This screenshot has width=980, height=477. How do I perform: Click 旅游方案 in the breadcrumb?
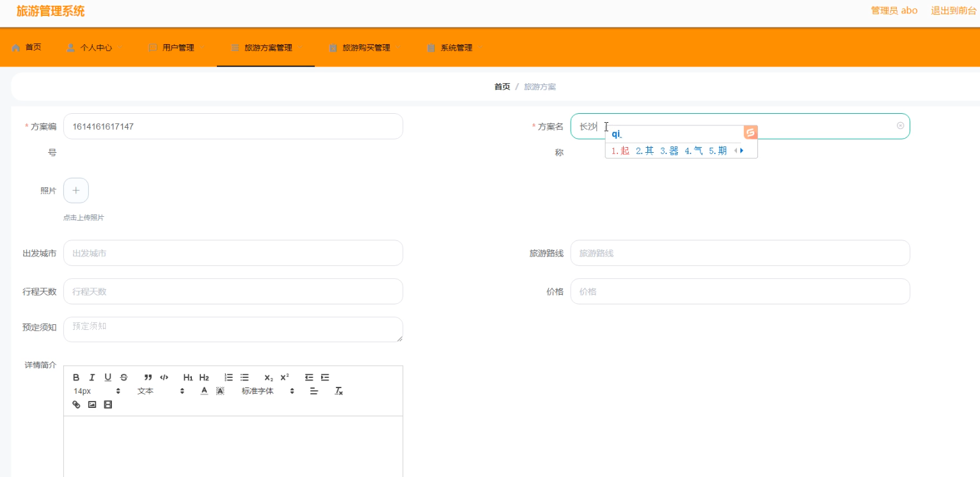pos(540,87)
